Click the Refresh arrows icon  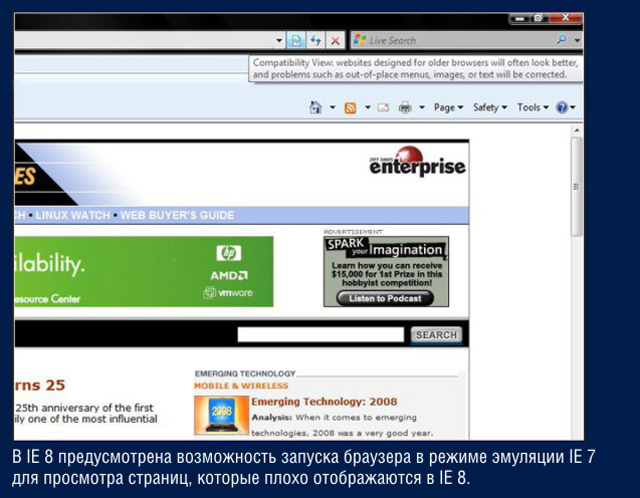tap(316, 40)
